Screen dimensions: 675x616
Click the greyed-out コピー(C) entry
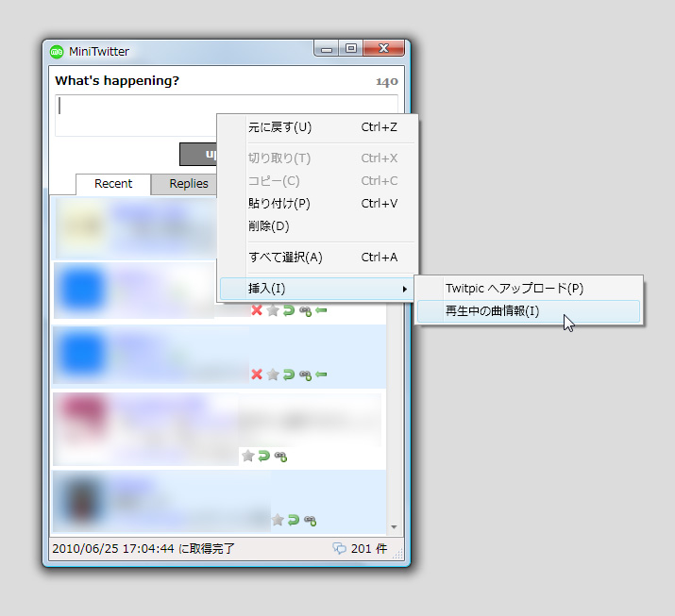tap(319, 181)
